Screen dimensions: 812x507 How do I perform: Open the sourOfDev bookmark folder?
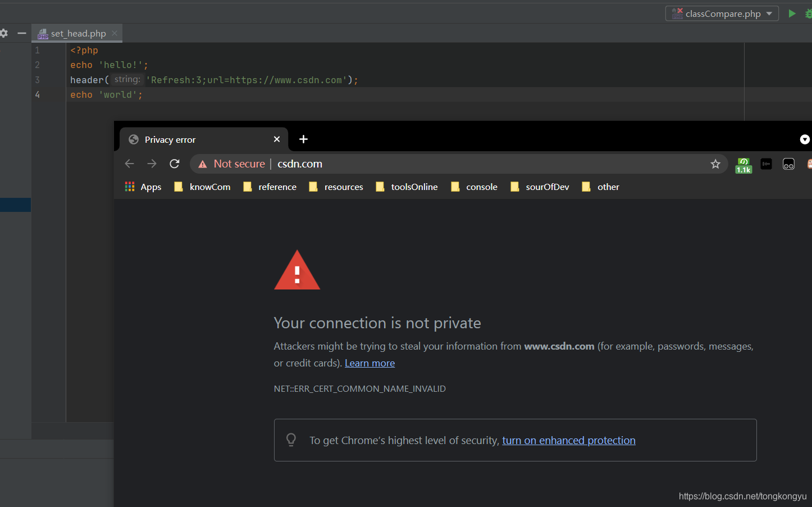[x=540, y=187]
